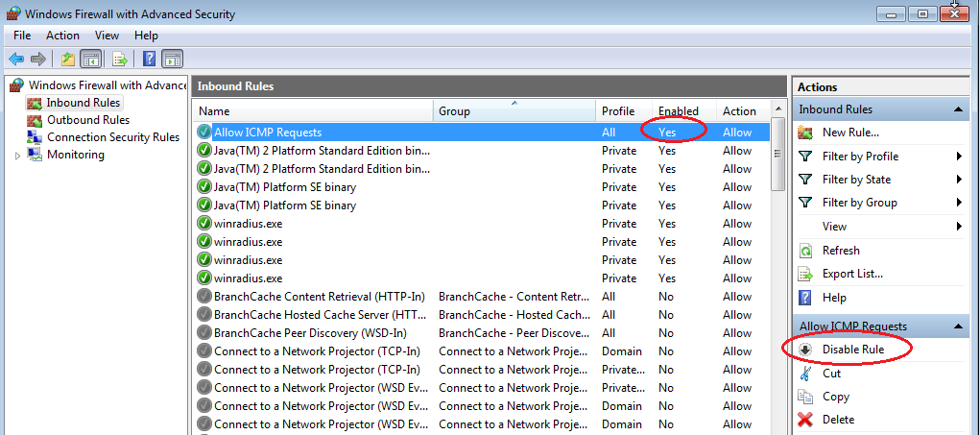980x435 pixels.
Task: Click the Export List icon in Actions pane
Action: [806, 274]
